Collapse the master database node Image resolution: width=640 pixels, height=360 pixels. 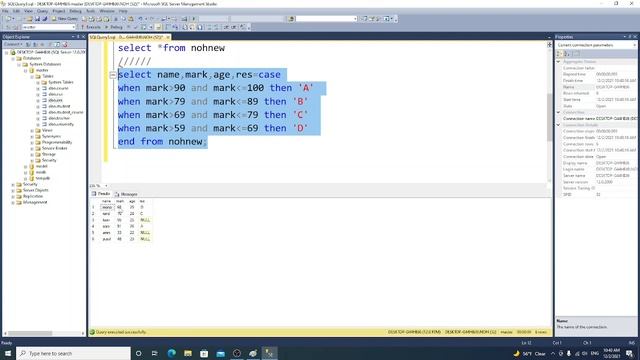pyautogui.click(x=25, y=71)
